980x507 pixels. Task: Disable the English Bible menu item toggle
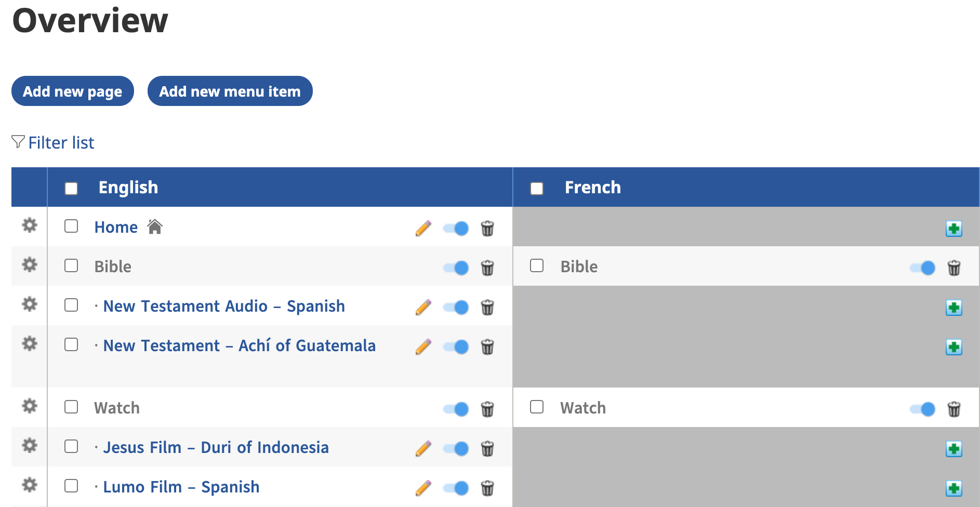click(x=456, y=268)
